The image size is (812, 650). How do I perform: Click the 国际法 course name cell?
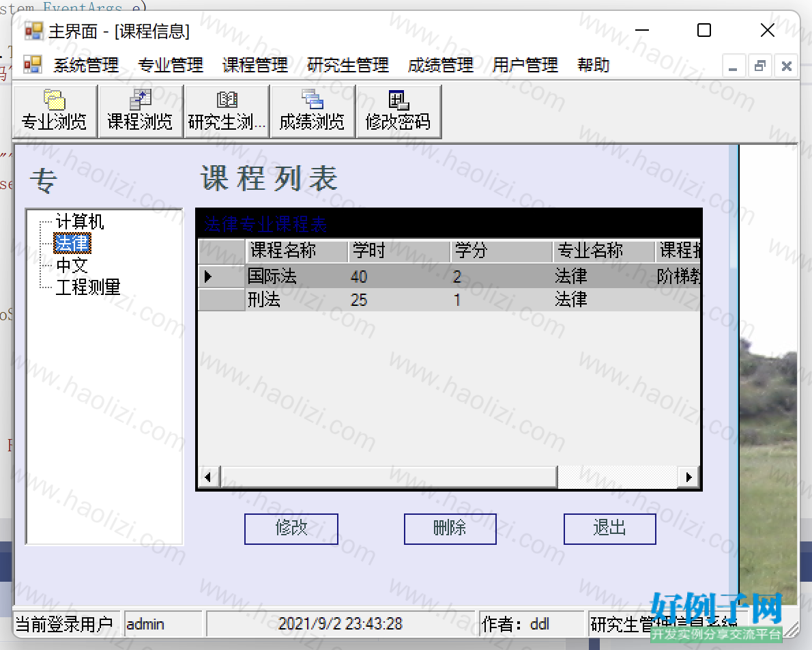(x=296, y=277)
